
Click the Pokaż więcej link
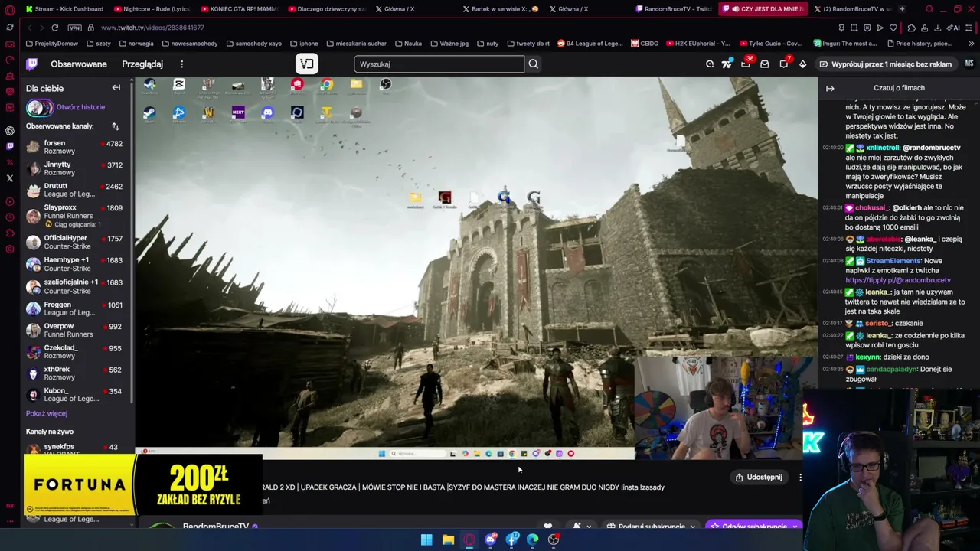click(x=47, y=413)
